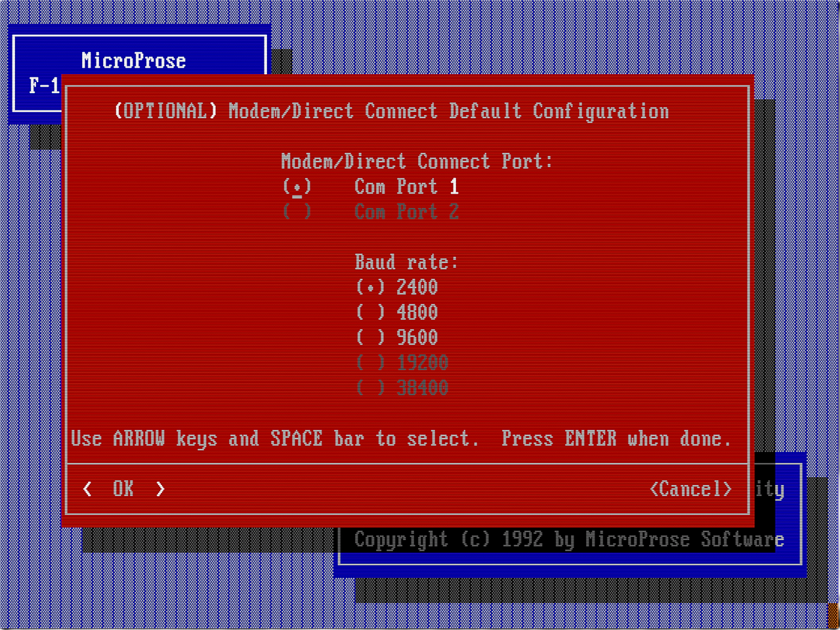Click the ARROW keys and SPACE instruction line

coord(401,439)
